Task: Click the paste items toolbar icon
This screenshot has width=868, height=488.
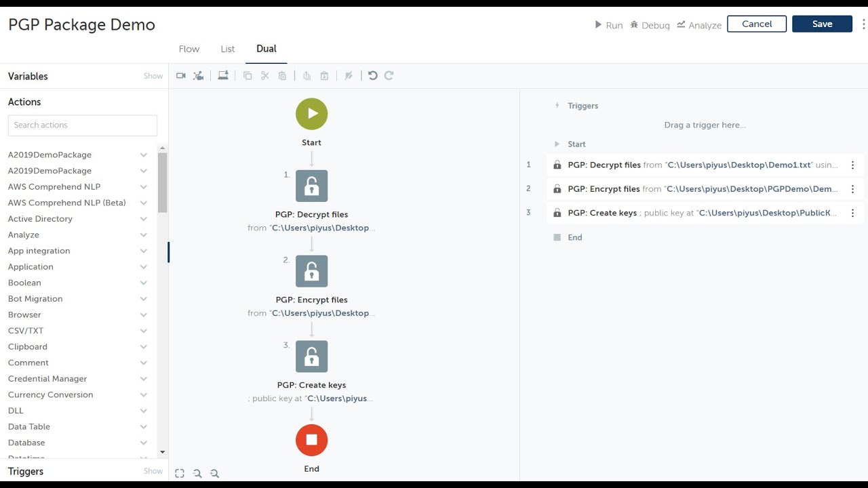Action: (283, 76)
